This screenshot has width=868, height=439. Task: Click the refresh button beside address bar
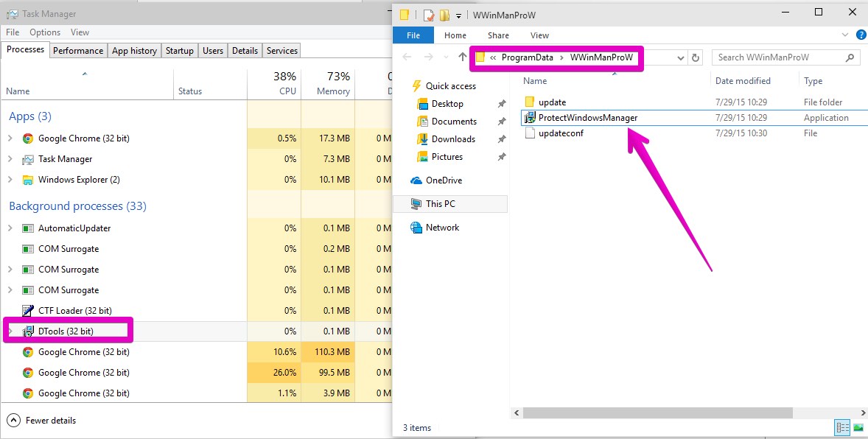click(x=695, y=57)
